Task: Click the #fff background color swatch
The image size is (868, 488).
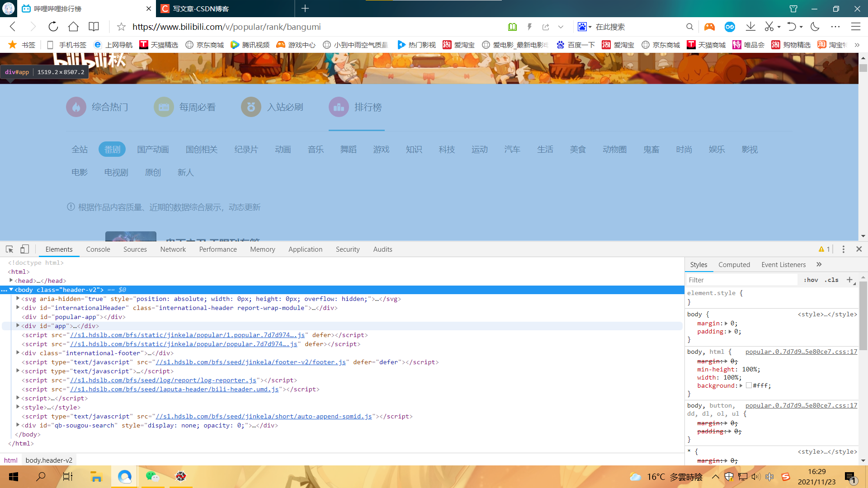Action: pyautogui.click(x=749, y=385)
